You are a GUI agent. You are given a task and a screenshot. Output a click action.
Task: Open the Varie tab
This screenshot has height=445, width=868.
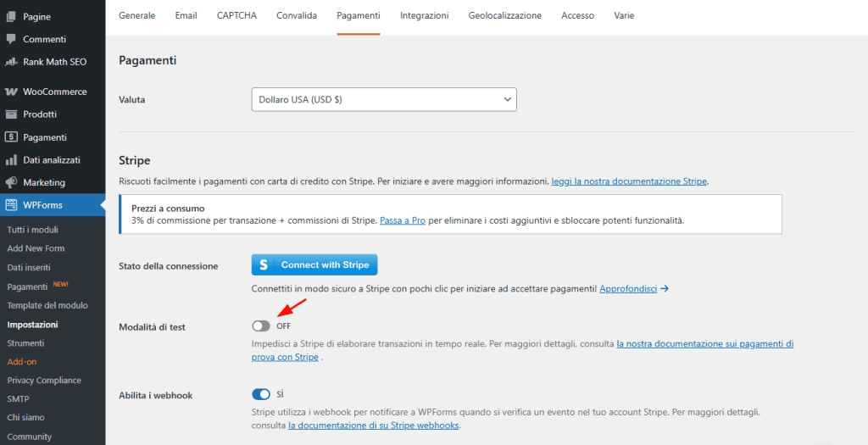624,15
